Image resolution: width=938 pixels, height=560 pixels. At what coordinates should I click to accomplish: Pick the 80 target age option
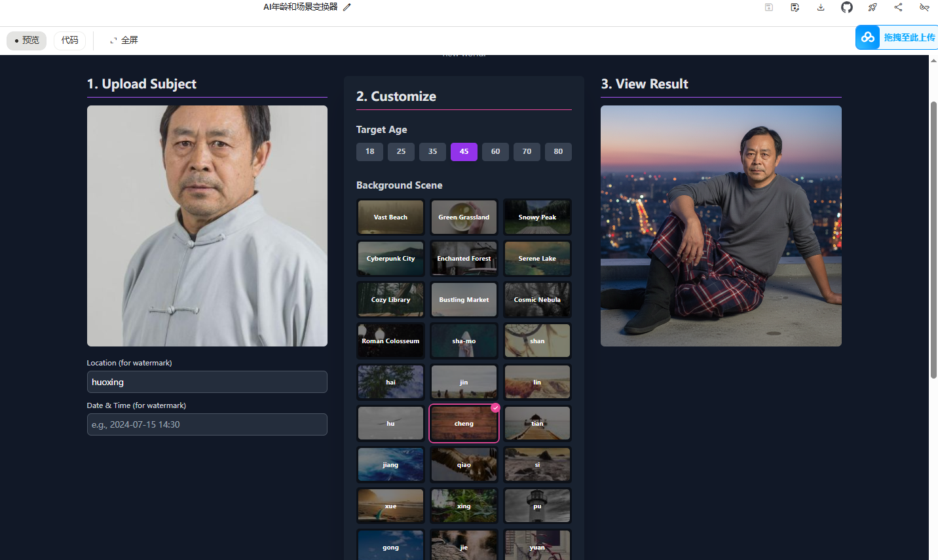click(558, 151)
